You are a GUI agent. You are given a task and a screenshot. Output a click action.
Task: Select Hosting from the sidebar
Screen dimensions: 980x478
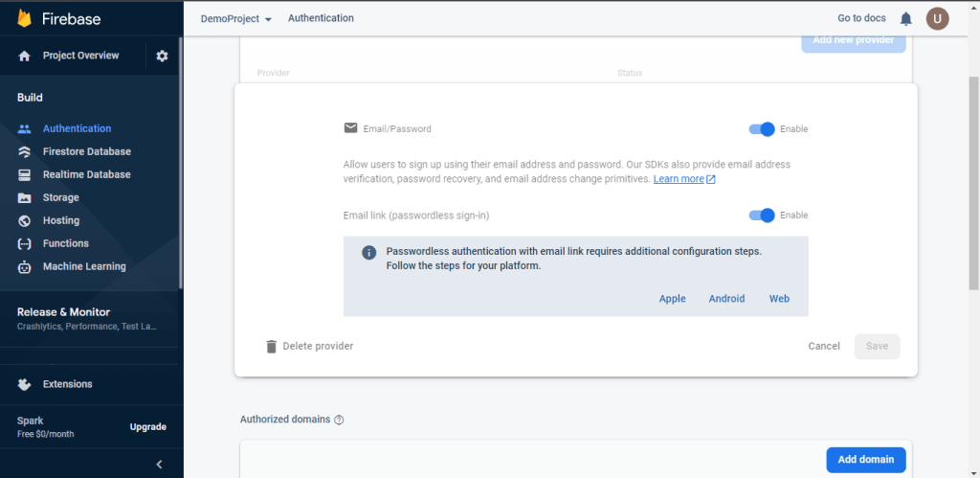(61, 220)
